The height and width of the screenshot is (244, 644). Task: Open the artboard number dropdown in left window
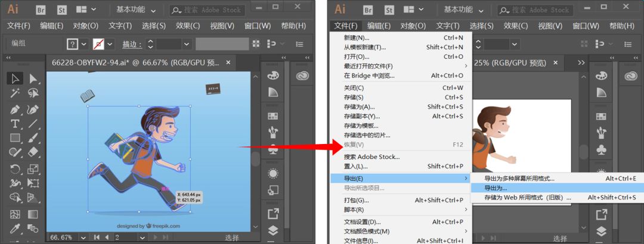[x=143, y=237]
